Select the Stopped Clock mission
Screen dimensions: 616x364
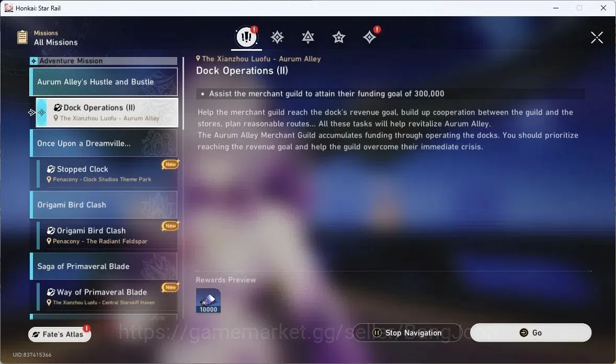(x=107, y=173)
